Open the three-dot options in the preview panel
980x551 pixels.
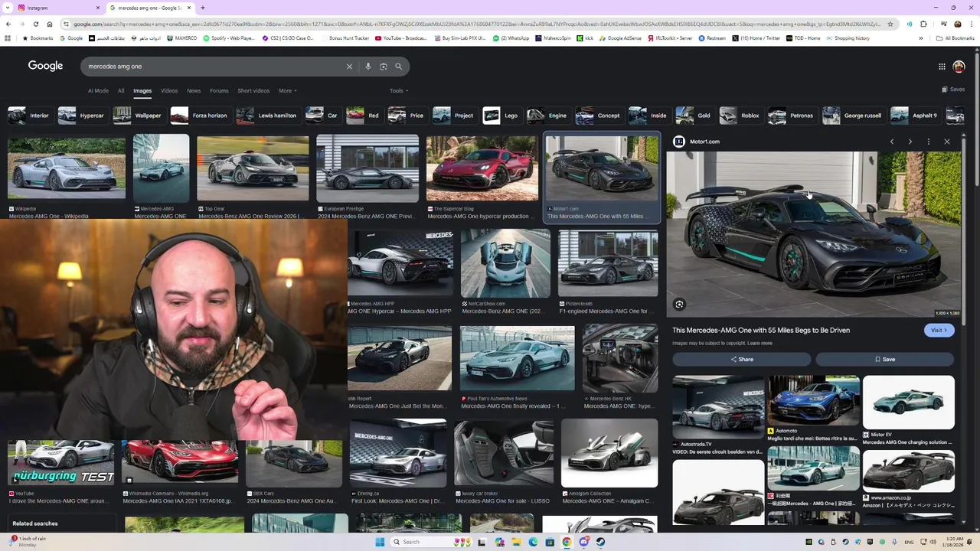point(929,142)
